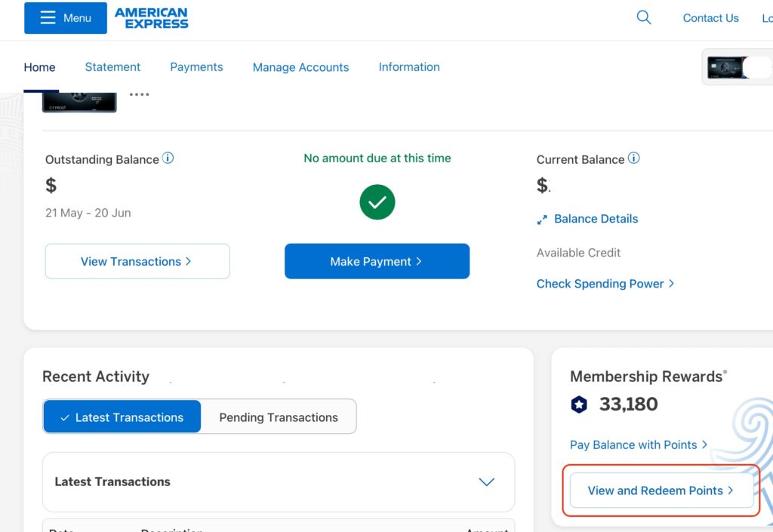Open the Manage Accounts tab
This screenshot has width=773, height=532.
(x=300, y=67)
